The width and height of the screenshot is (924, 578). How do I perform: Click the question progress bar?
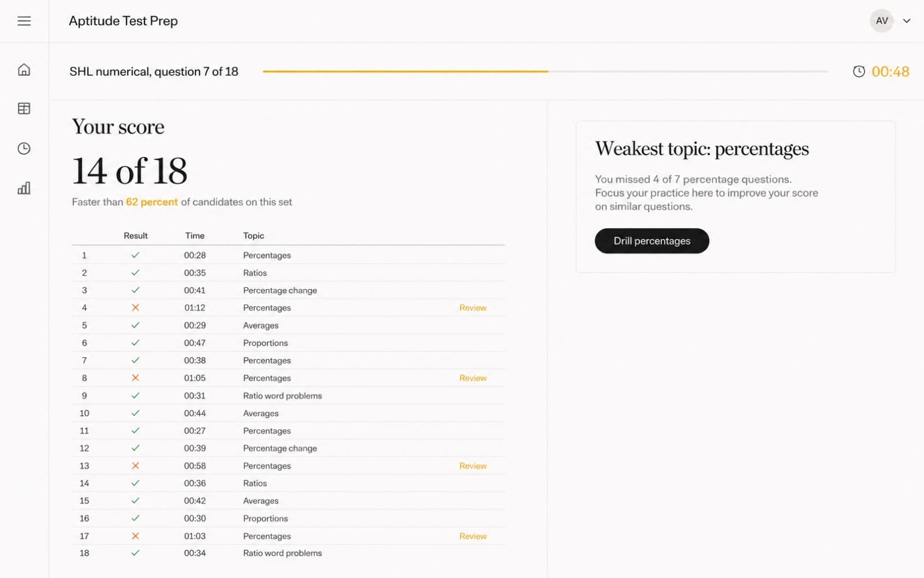(x=545, y=72)
